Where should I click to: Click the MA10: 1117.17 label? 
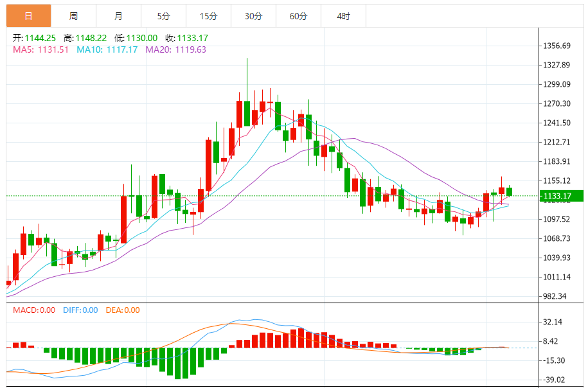(x=107, y=49)
